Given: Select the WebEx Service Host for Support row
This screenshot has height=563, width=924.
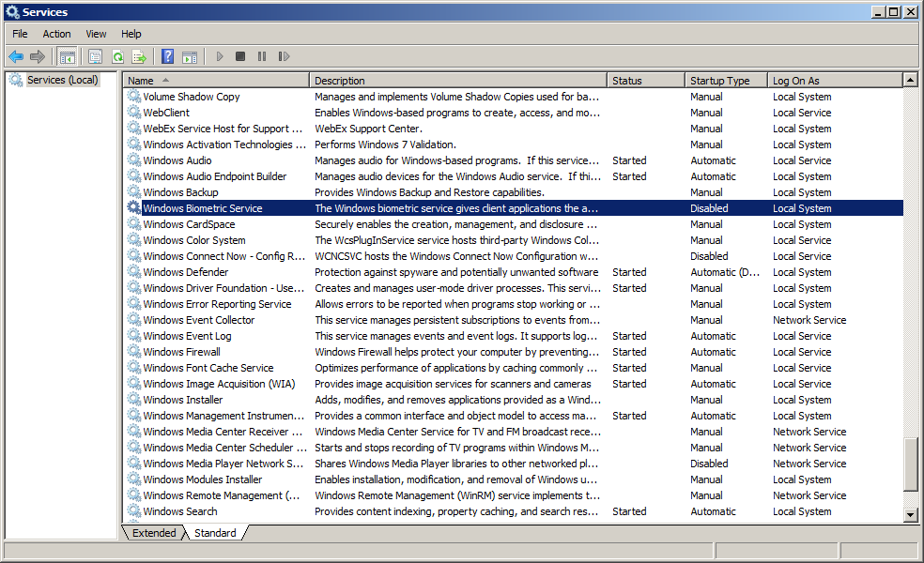Looking at the screenshot, I should 514,129.
